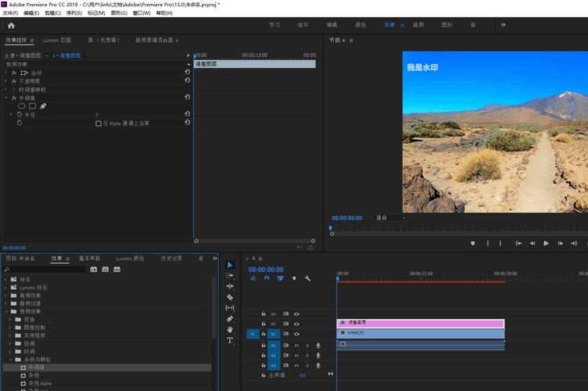Viewport: 588px width, 391px height.
Task: Click the ellipse mask icon under 中间值
Action: pyautogui.click(x=22, y=106)
